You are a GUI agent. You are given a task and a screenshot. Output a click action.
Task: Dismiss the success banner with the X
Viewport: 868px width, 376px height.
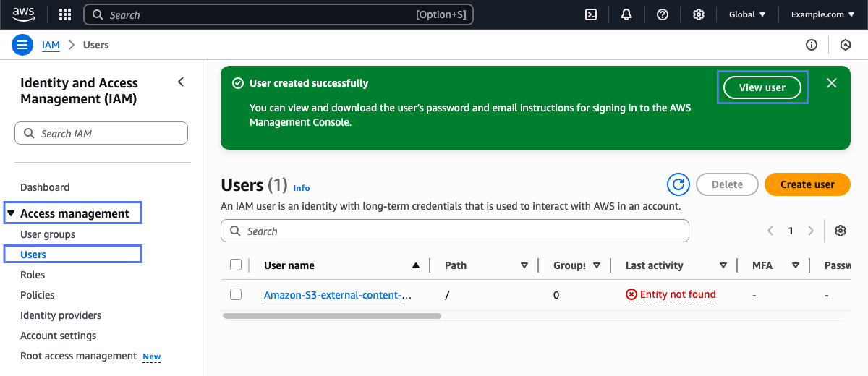tap(832, 83)
